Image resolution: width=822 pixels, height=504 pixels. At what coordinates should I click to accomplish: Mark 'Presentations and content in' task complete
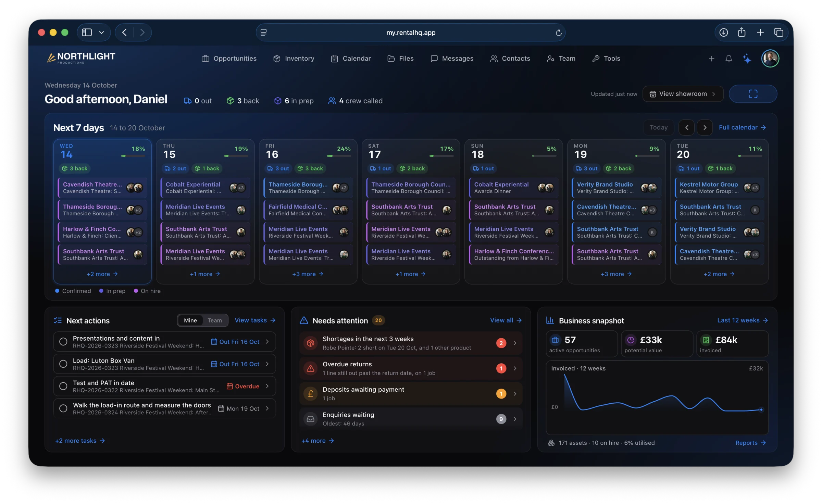tap(63, 342)
